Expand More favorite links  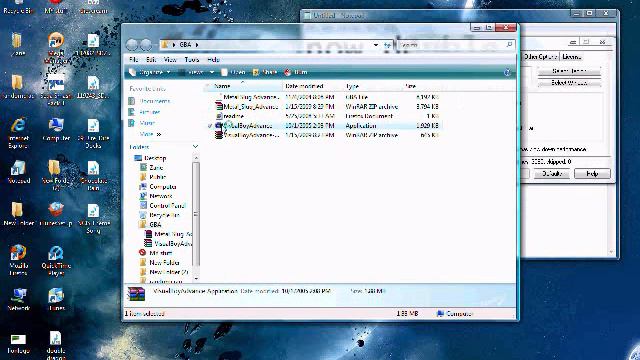click(x=150, y=134)
